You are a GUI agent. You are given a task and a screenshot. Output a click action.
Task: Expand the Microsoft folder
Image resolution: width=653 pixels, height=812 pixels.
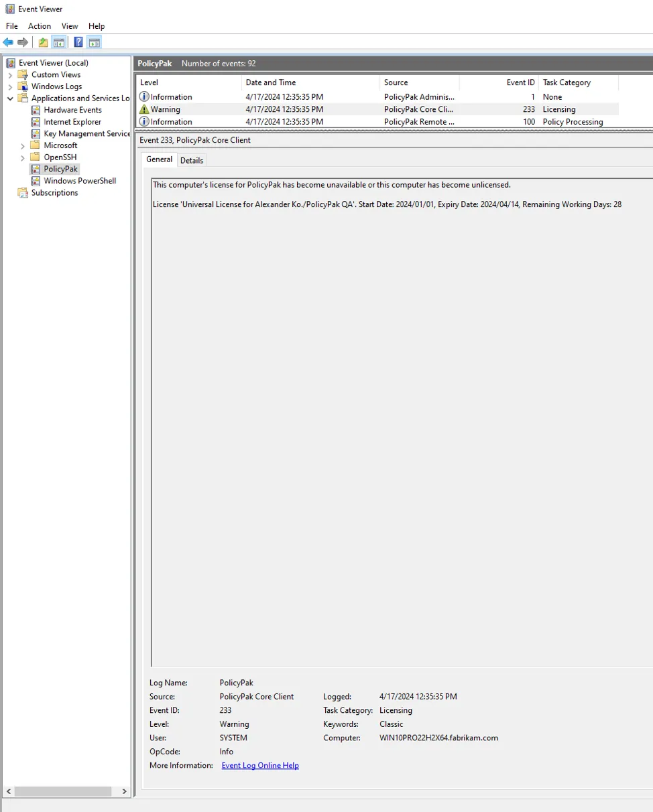click(x=23, y=145)
